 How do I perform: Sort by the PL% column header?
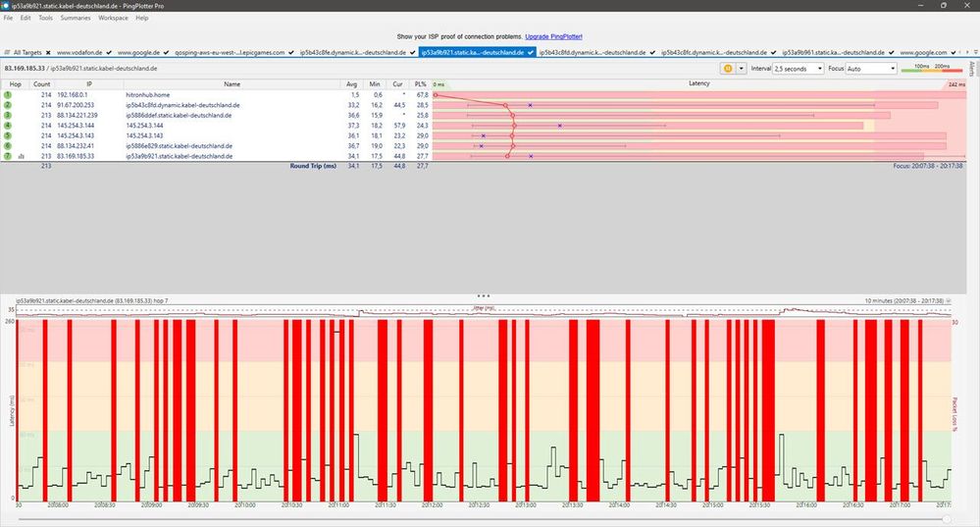point(422,84)
